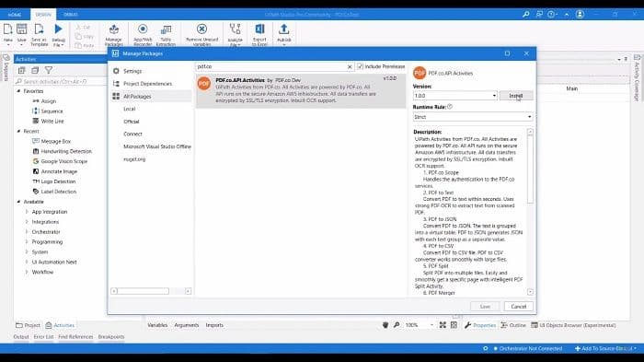Click collapse all icon in Activities panel
This screenshot has width=644, height=362.
pos(35,70)
